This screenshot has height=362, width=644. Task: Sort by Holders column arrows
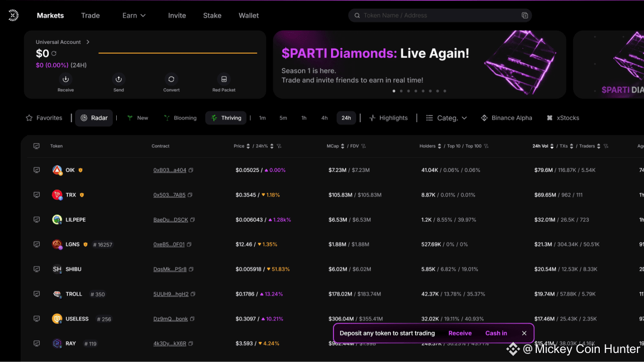(x=440, y=146)
